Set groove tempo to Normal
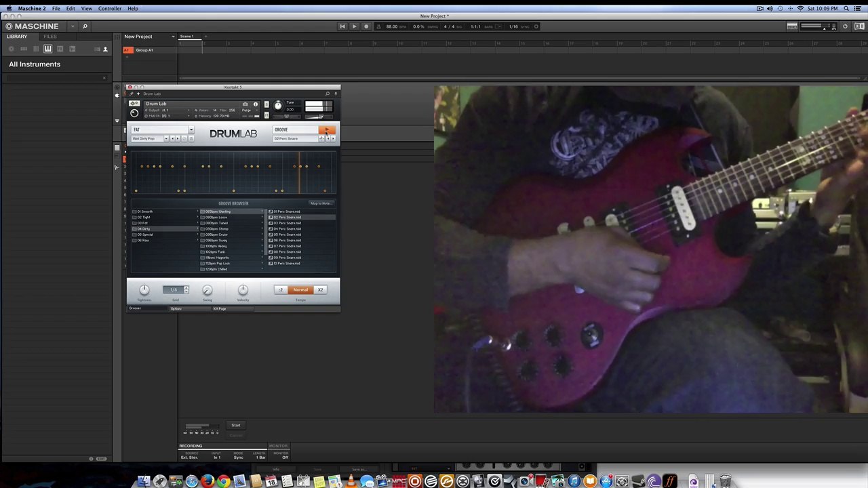The width and height of the screenshot is (868, 488). [300, 290]
